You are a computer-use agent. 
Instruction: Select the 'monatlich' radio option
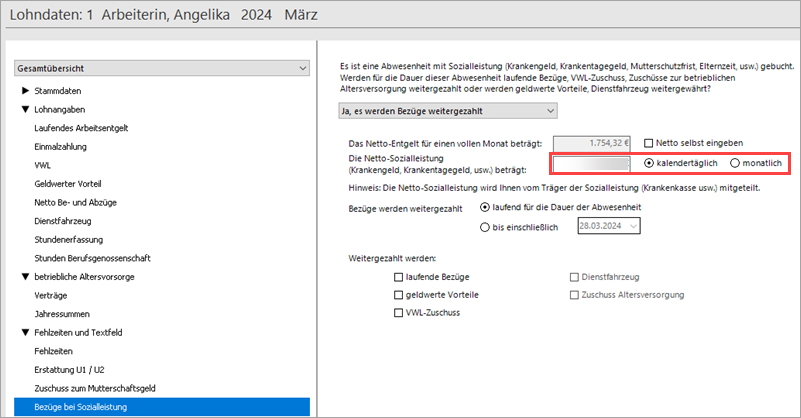click(x=736, y=163)
